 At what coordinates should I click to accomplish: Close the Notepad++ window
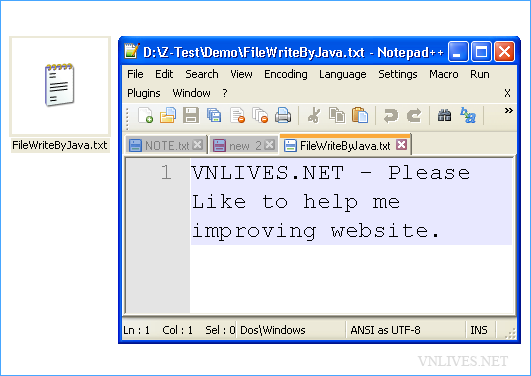click(x=504, y=51)
